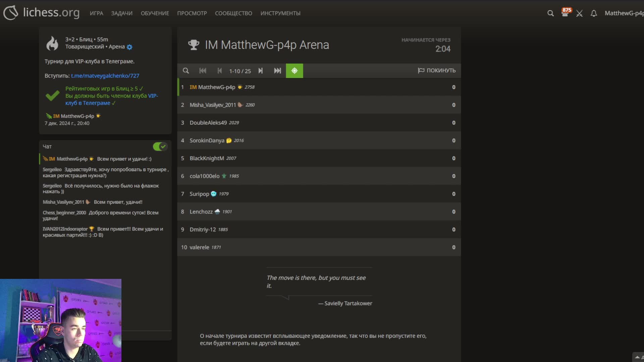
Task: Jump to last standings page
Action: tap(277, 71)
